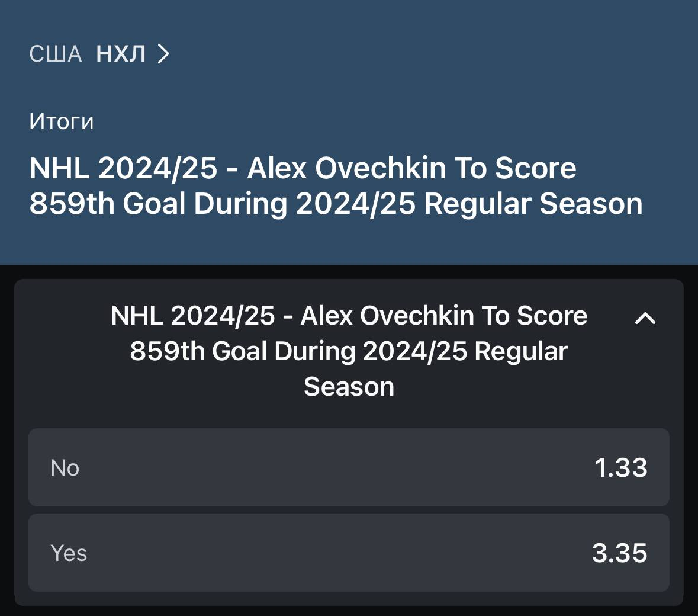Bet on the No outcome row
This screenshot has height=616, width=698.
(349, 467)
